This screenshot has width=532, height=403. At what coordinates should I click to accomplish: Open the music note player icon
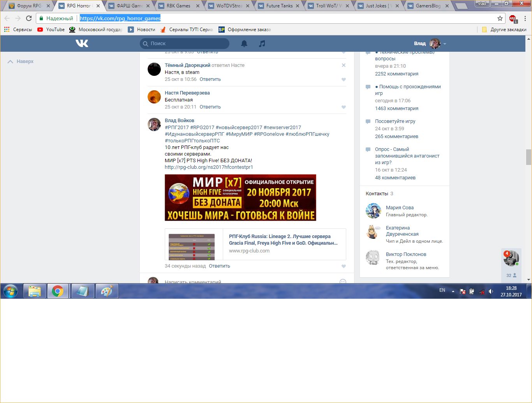tap(262, 44)
